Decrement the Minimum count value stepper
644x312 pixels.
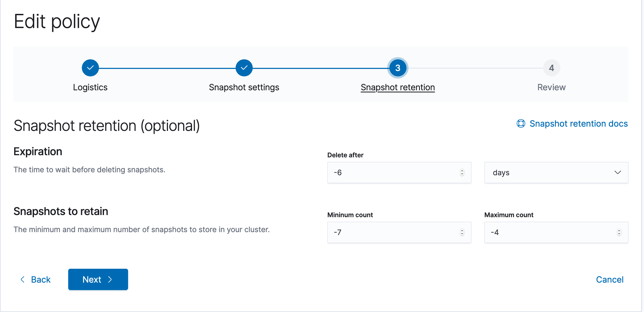462,234
